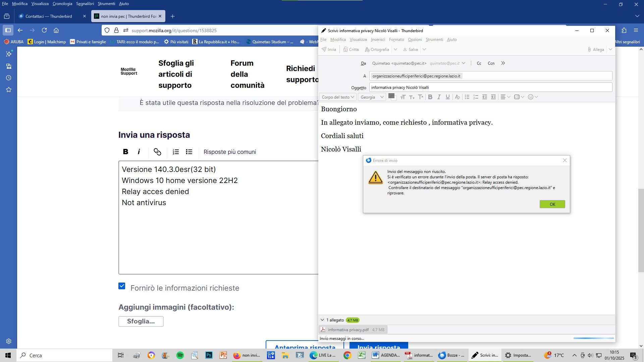Uncheck 'Fornirò le informazioni richieste' checkbox
This screenshot has height=362, width=644.
[x=122, y=286]
